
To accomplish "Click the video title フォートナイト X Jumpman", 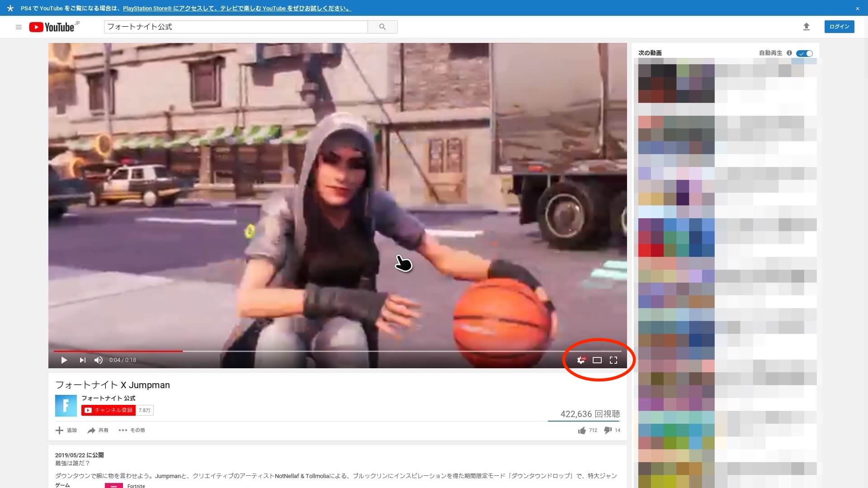I will [x=113, y=385].
